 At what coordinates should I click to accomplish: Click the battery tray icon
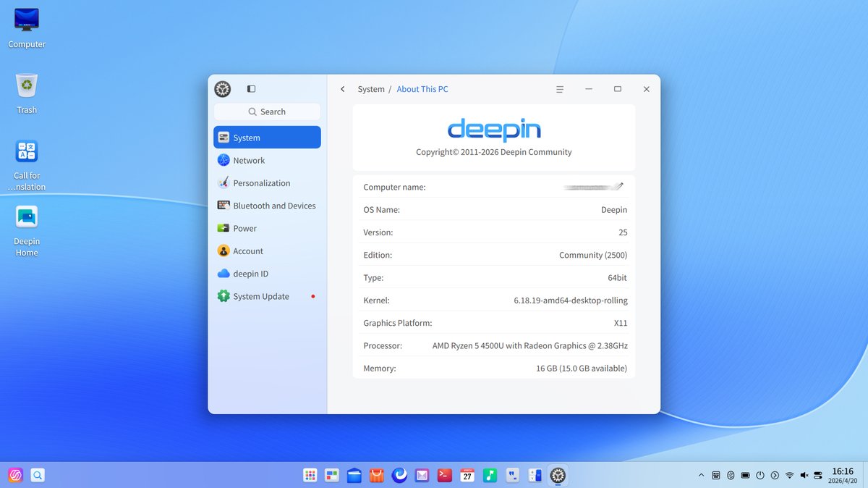tap(745, 475)
